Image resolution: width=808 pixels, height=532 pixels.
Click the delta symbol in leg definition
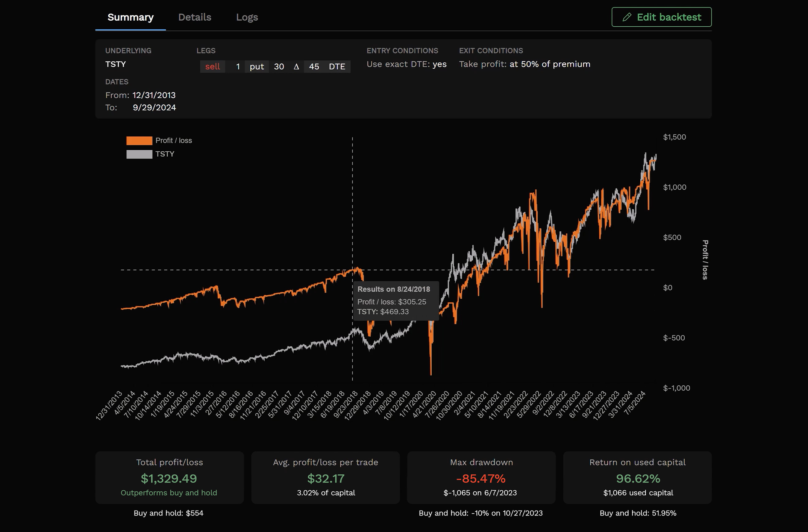pos(296,67)
